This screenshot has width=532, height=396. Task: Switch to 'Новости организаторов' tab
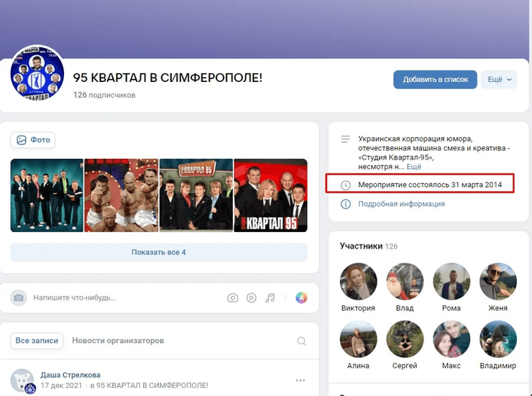[x=118, y=341]
